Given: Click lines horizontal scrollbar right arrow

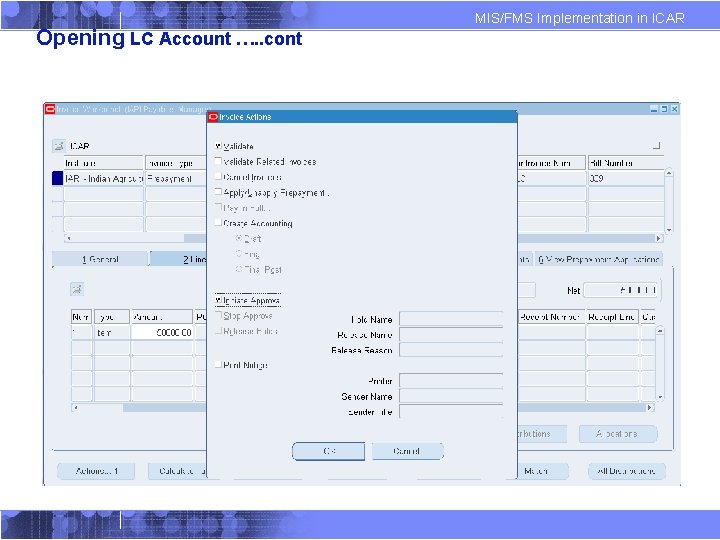Looking at the screenshot, I should click(x=650, y=407).
